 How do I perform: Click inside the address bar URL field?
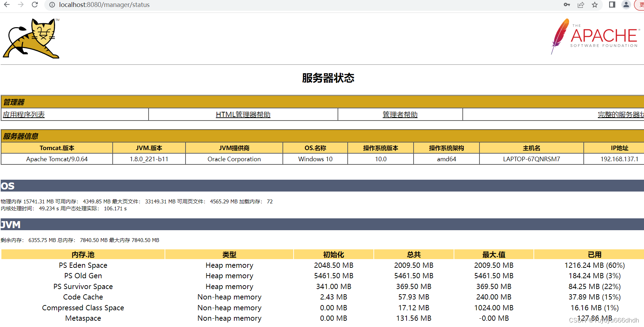point(105,5)
